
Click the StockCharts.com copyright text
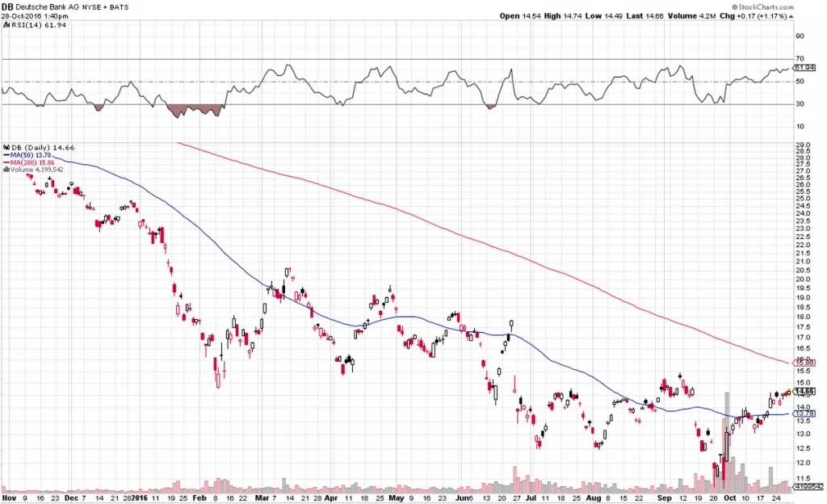coord(762,6)
